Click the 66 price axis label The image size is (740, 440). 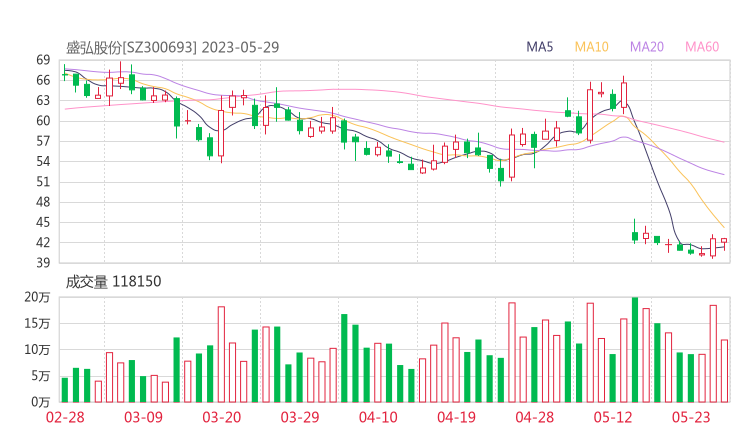pos(43,80)
